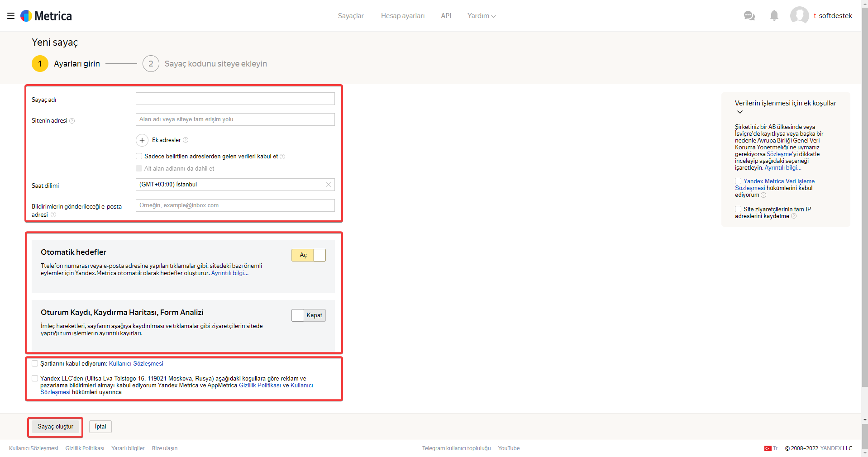
Task: Open footer Bize ulaşın link
Action: coord(165,448)
